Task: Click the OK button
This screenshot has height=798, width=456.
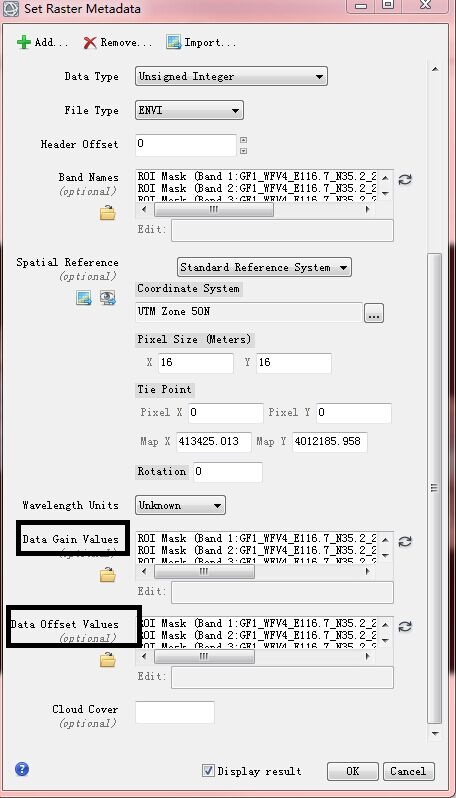Action: point(352,771)
